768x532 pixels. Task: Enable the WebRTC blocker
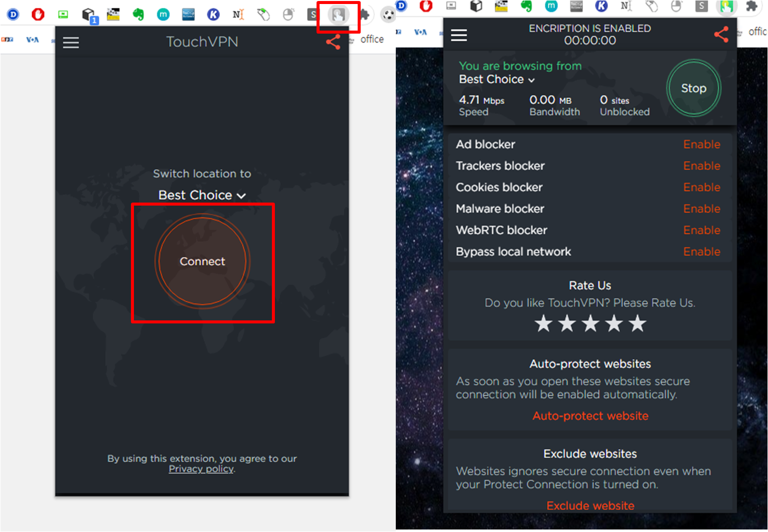[x=702, y=231]
